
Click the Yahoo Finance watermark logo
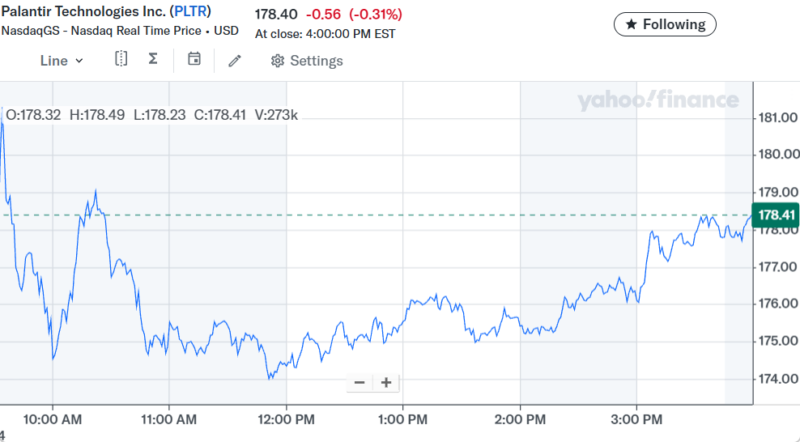657,100
